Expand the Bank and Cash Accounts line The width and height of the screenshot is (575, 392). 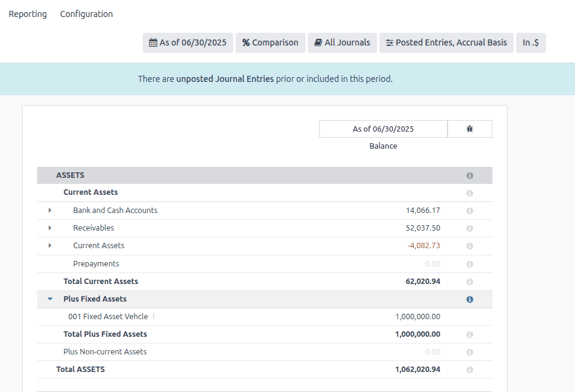click(50, 211)
